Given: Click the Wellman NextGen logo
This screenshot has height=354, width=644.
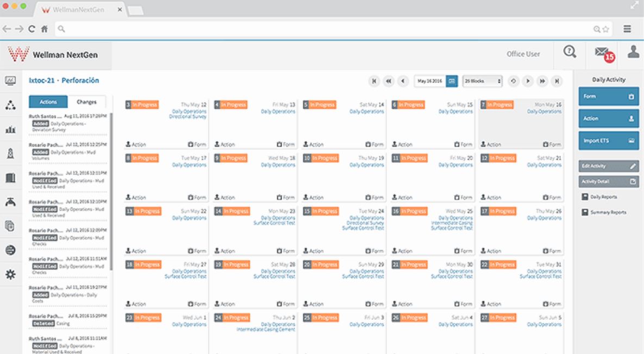Looking at the screenshot, I should point(53,54).
